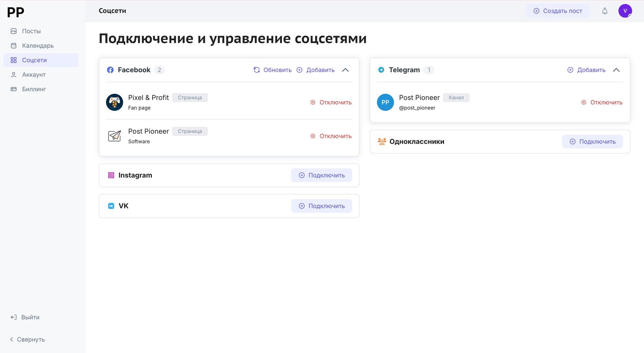
Task: Click the Facebook logo icon
Action: pyautogui.click(x=110, y=70)
